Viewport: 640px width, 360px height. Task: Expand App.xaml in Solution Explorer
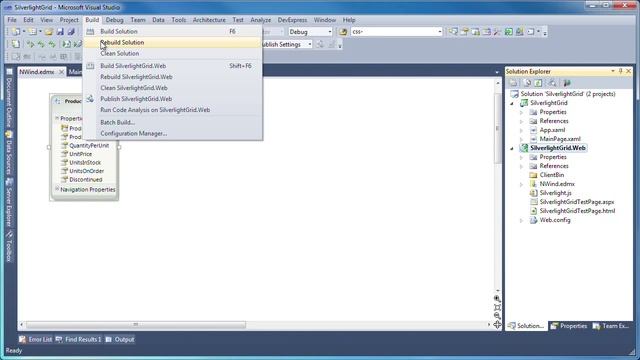point(521,130)
